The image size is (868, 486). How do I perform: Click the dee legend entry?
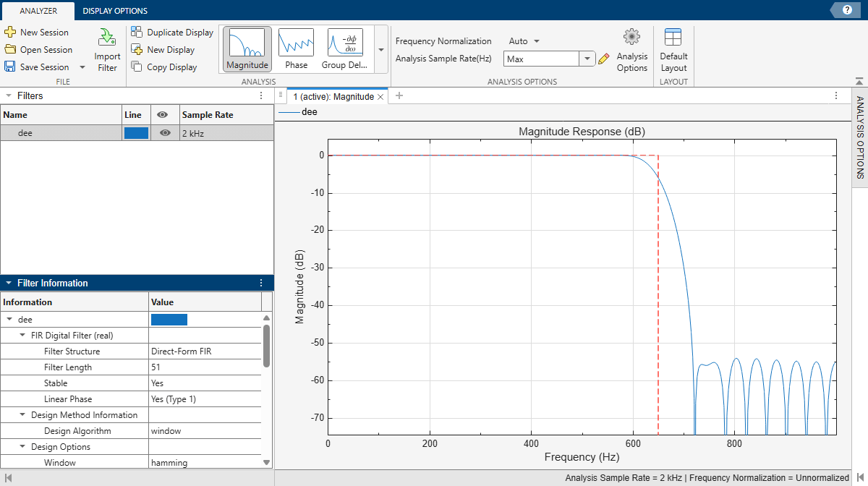click(x=298, y=112)
